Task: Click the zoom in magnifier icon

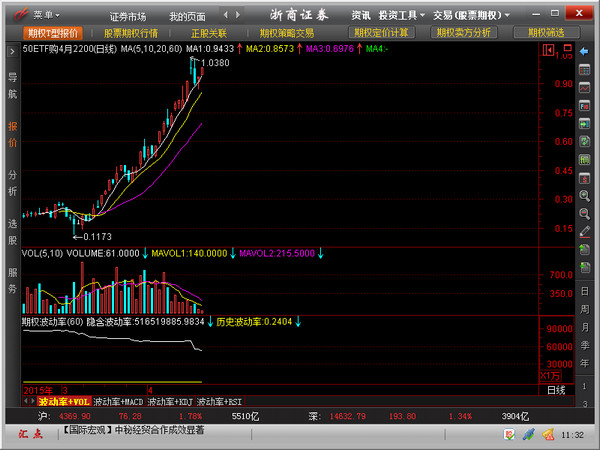Action: click(584, 196)
